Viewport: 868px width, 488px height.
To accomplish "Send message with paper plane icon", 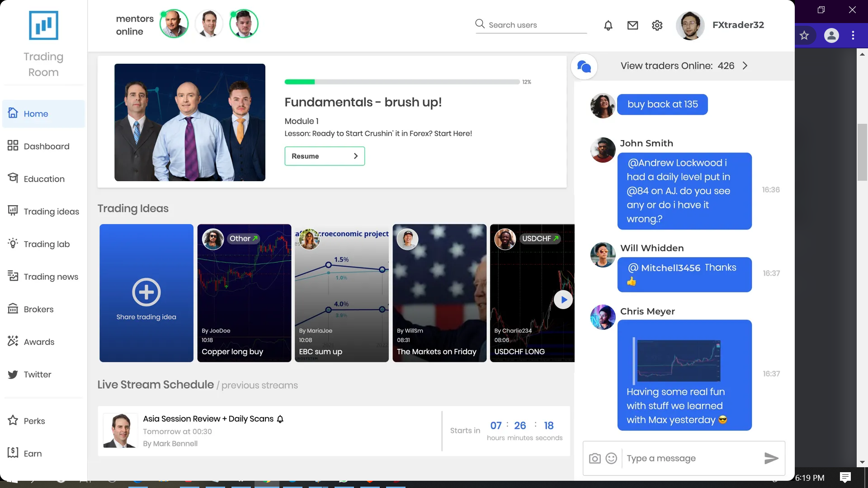I will pos(771,458).
